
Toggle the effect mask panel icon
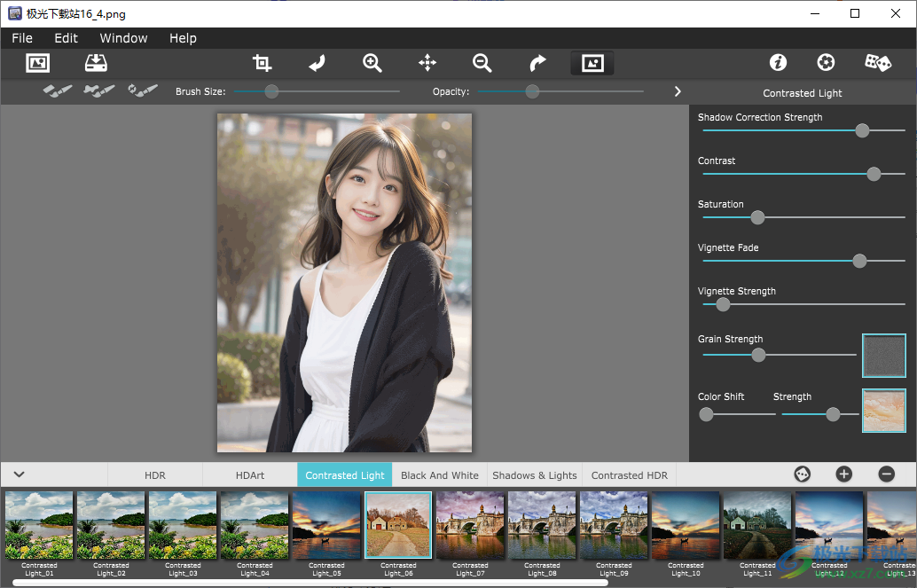592,63
